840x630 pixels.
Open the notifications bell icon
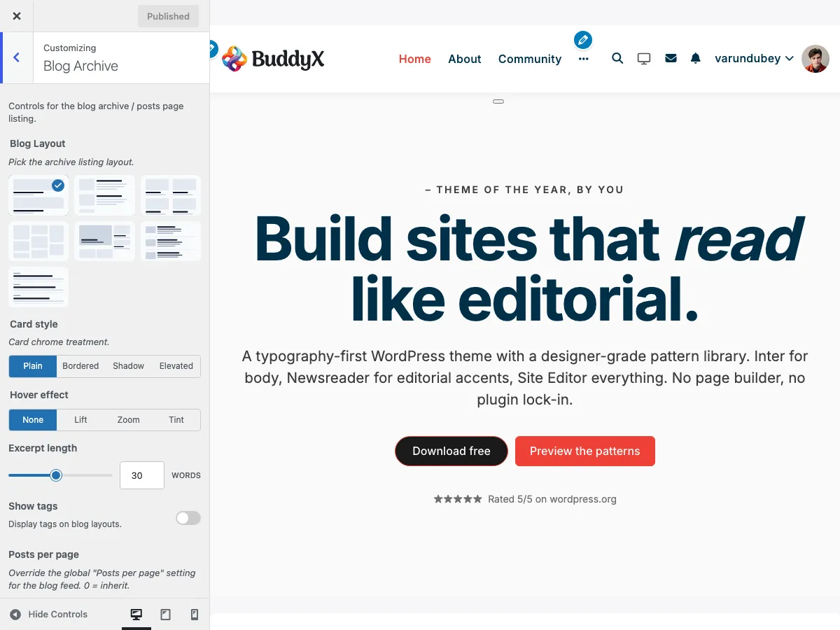coord(695,58)
